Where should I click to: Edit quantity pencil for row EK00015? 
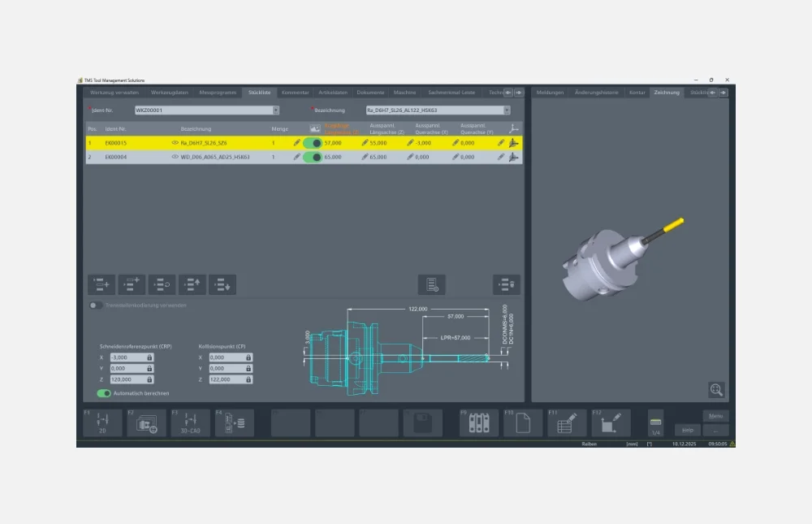[296, 143]
